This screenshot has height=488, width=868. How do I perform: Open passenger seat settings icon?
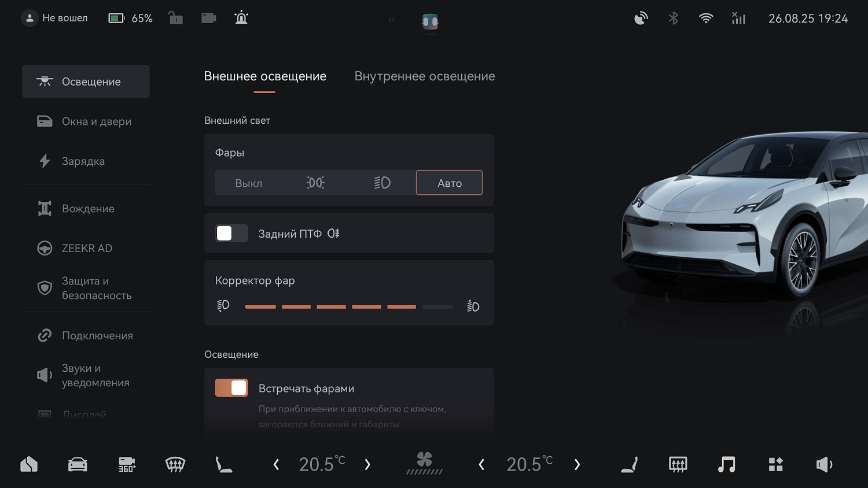[630, 464]
